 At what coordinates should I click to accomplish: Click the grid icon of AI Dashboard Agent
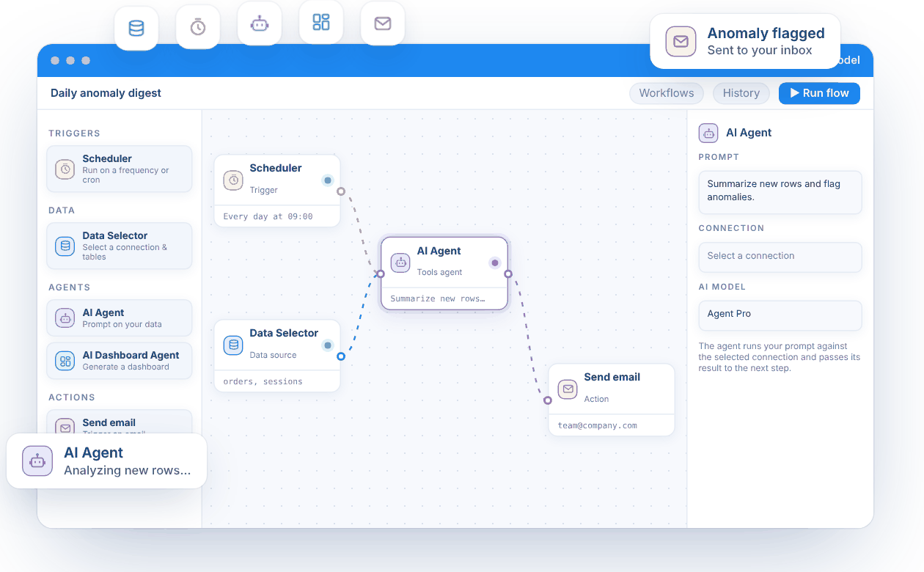coord(65,361)
